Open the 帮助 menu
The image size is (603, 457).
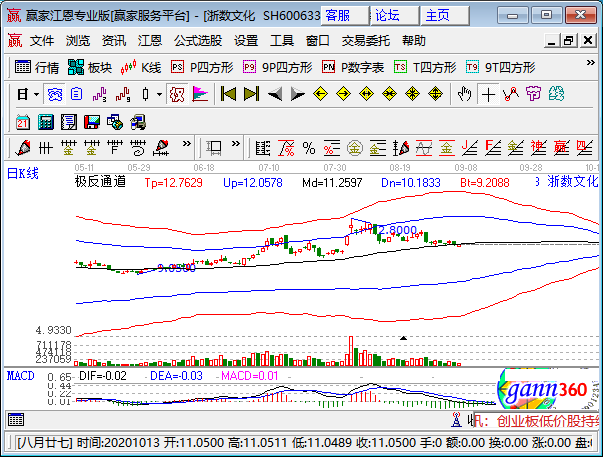click(413, 40)
